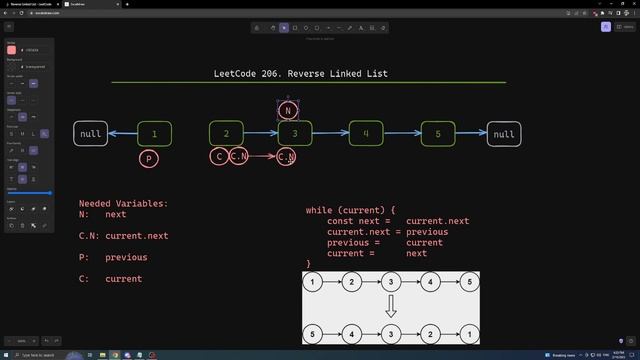This screenshot has height=360, width=640.
Task: Open live collaboration via purple Share icon
Action: [606, 27]
